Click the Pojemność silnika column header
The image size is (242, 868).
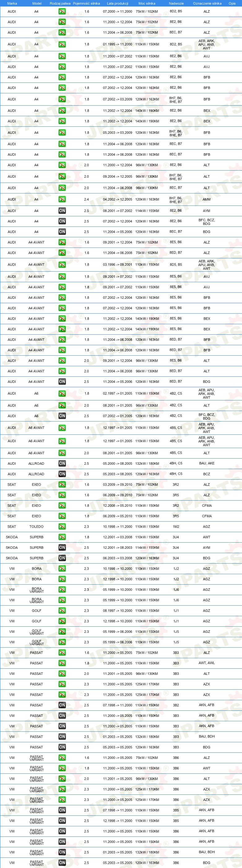coord(86,3)
